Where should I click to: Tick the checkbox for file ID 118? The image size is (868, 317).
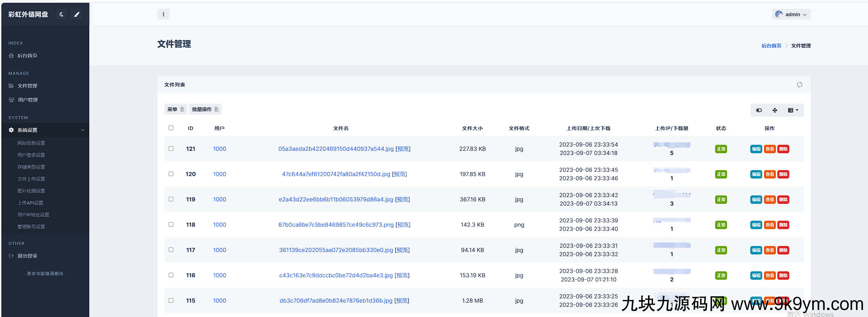tap(171, 225)
